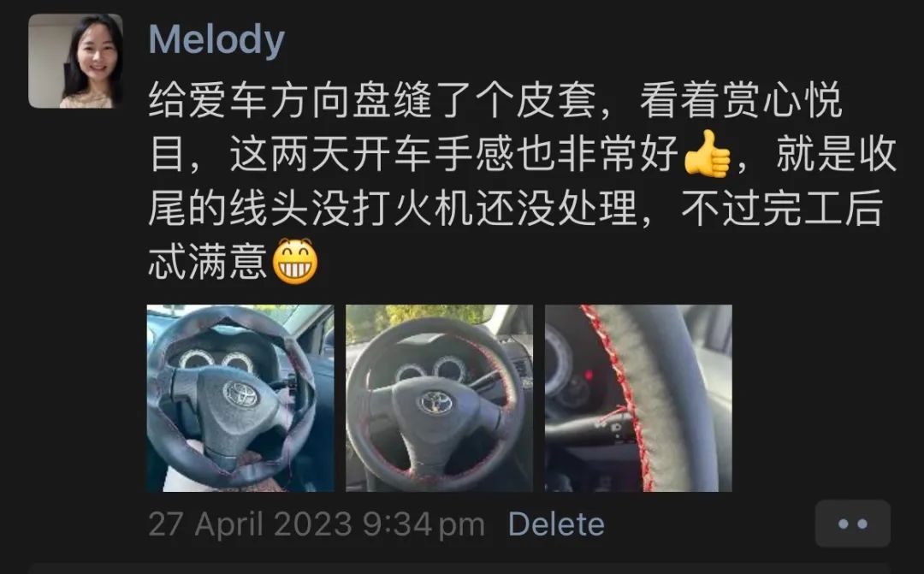924x574 pixels.
Task: Click the thumbs-up emoji in the post
Action: click(x=708, y=154)
